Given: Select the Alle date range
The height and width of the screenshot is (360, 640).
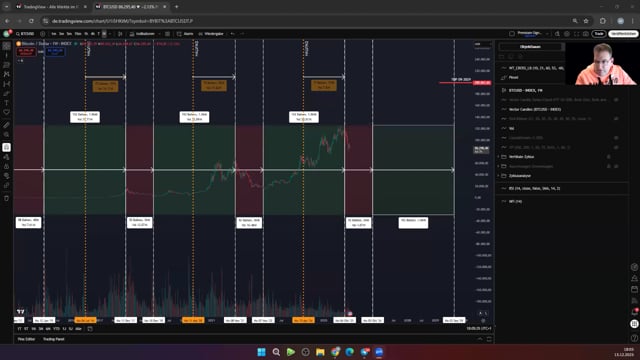Looking at the screenshot, I should [78, 329].
